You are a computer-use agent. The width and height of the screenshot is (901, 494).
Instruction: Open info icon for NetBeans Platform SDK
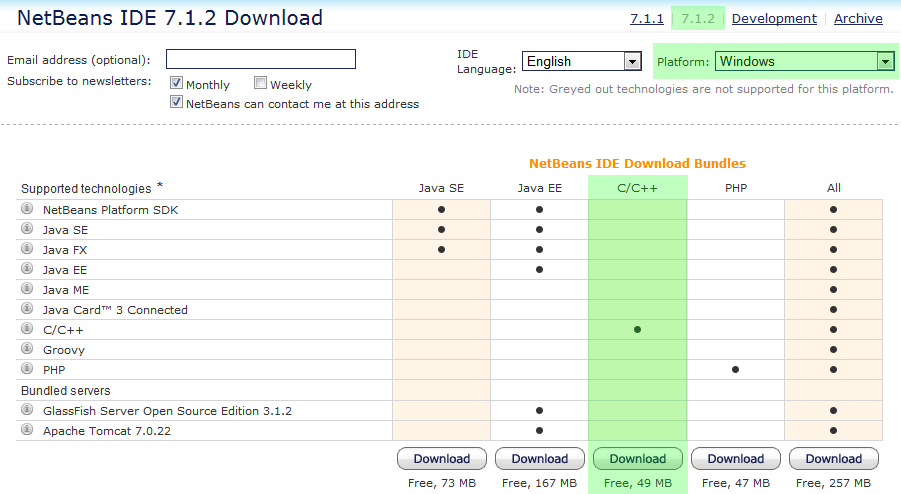click(27, 208)
